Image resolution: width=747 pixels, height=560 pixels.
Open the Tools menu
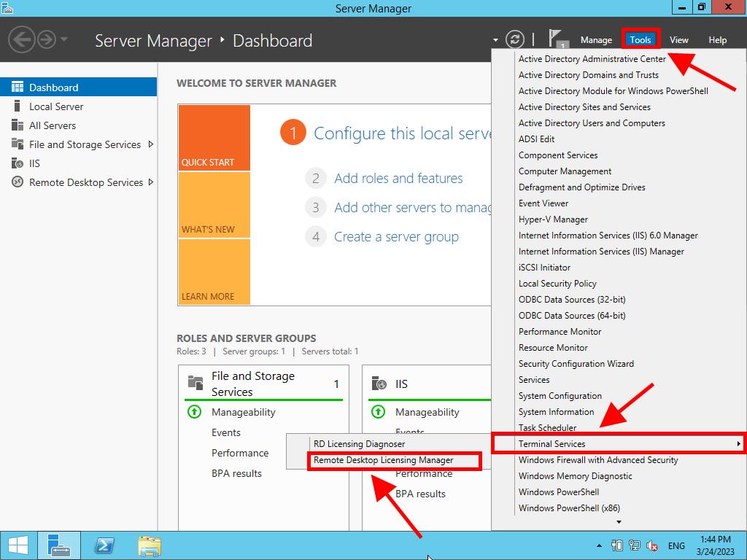pos(640,40)
